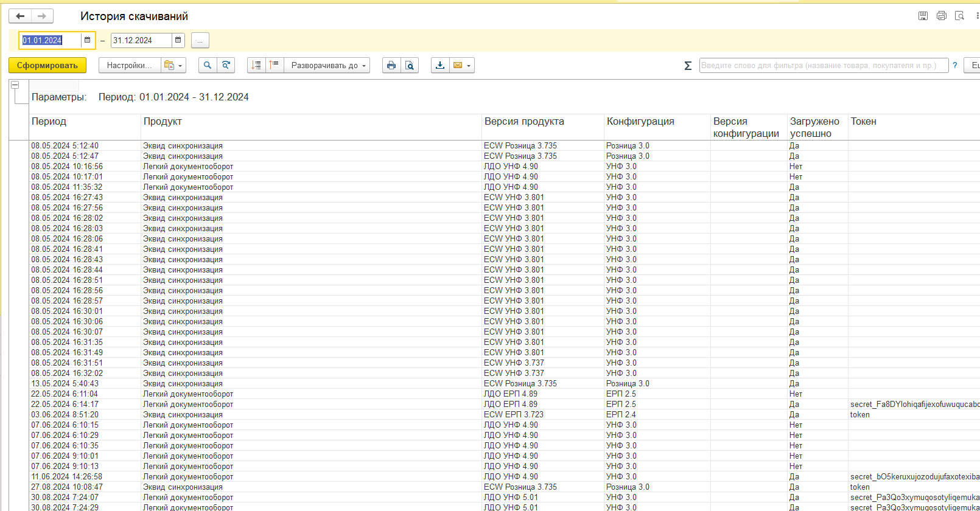Collapse all groups using the toolbar icon
Viewport: 980px width, 511px height.
(x=256, y=65)
